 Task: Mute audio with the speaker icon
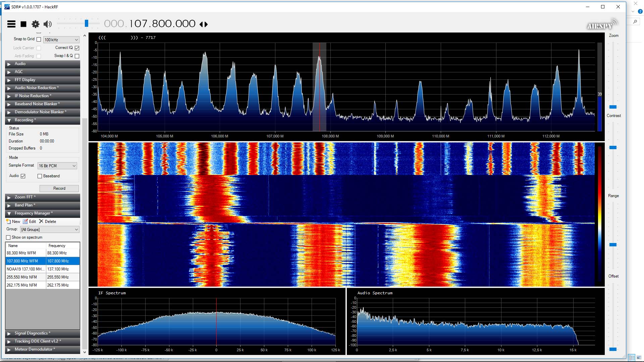48,24
